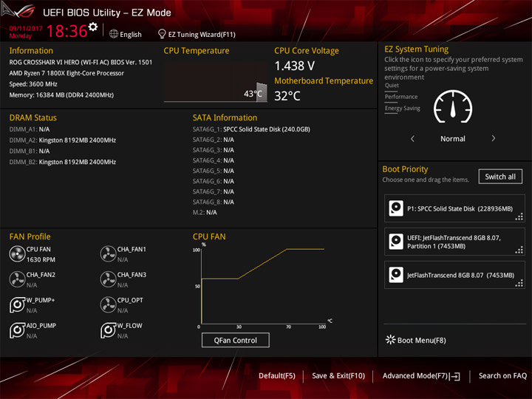
Task: Select the Energy Saving tuning option
Action: click(403, 108)
